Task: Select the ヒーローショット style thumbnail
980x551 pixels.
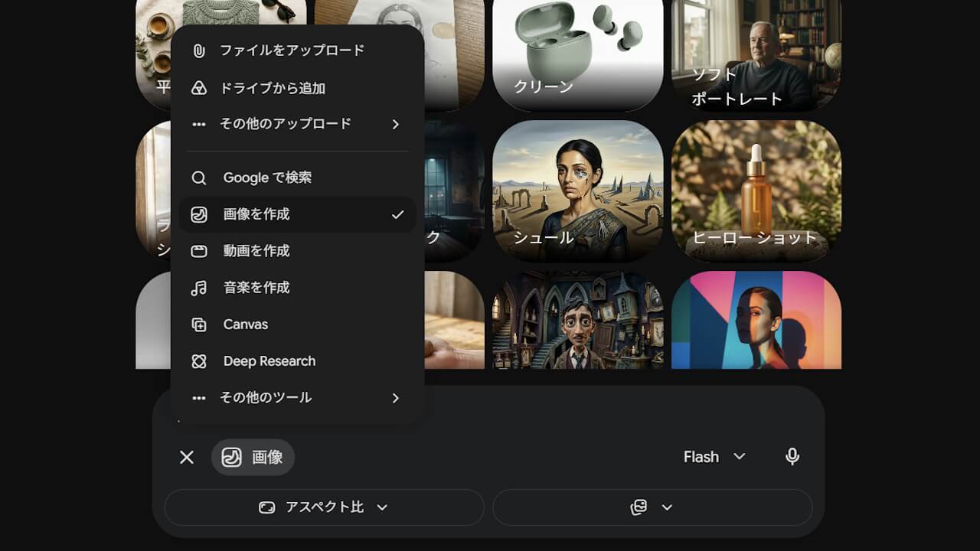Action: click(x=756, y=191)
